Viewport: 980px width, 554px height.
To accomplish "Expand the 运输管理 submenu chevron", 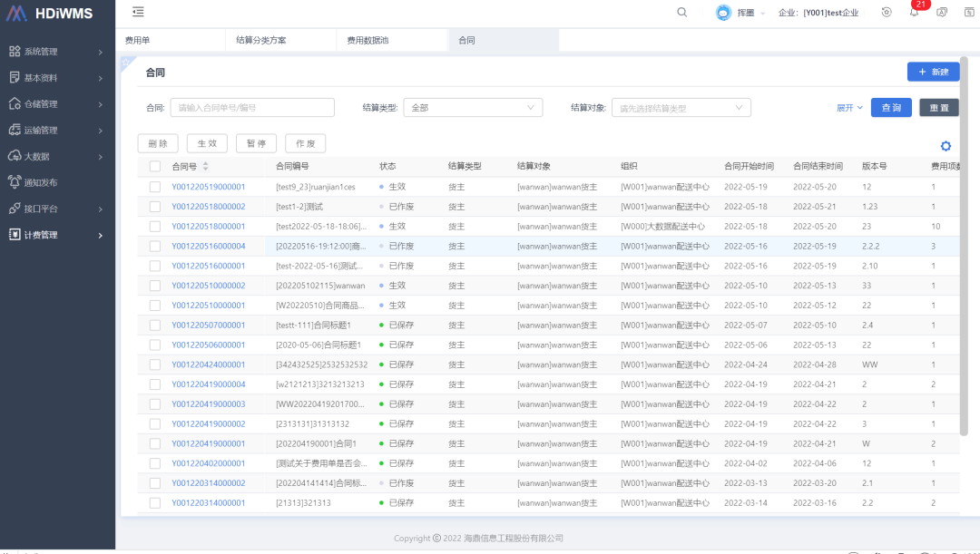I will pyautogui.click(x=100, y=131).
